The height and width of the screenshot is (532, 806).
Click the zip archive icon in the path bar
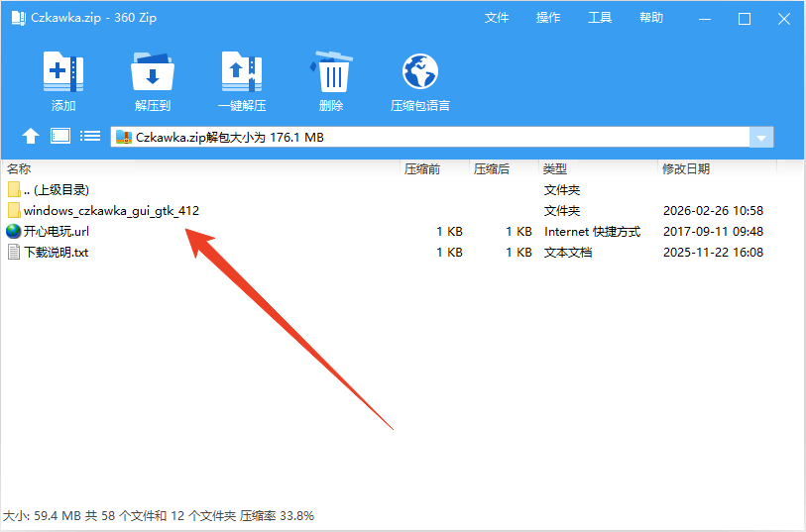[x=123, y=137]
